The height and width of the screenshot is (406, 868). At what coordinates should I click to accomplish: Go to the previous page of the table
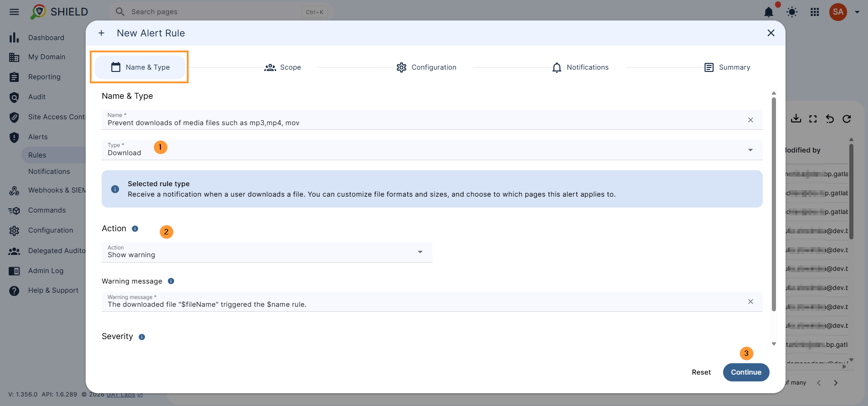coord(819,383)
